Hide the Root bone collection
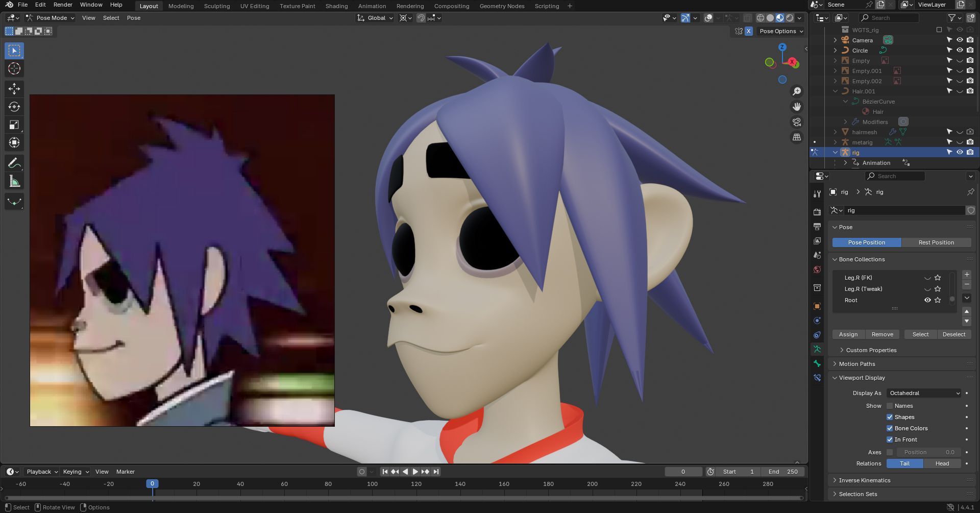This screenshot has width=980, height=513. 927,300
